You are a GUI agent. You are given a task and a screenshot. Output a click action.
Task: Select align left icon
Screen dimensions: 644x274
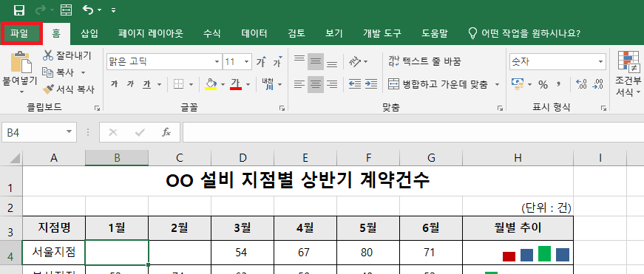tap(299, 84)
